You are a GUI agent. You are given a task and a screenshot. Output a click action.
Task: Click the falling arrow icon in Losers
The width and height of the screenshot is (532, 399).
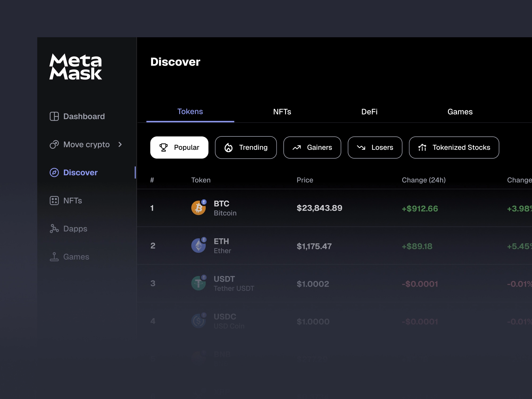[x=361, y=147]
